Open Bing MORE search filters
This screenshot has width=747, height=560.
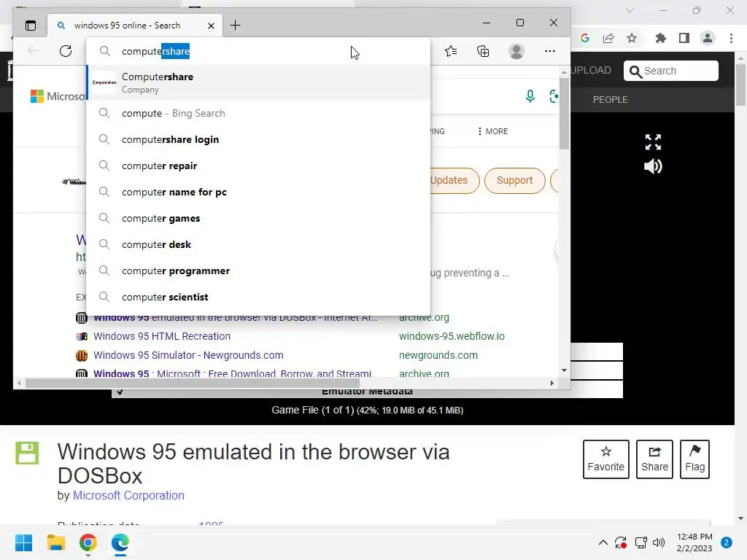(493, 131)
